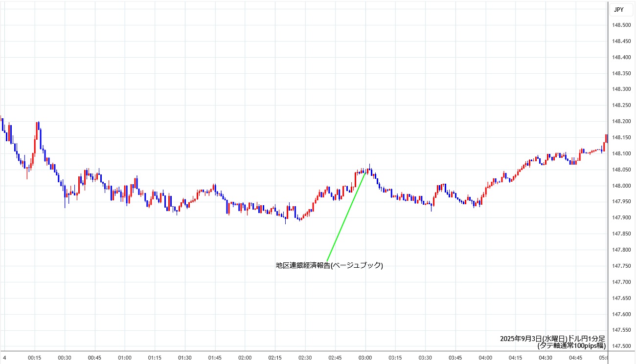The width and height of the screenshot is (636, 364).
Task: Click the 147.550 price axis label
Action: [x=621, y=330]
